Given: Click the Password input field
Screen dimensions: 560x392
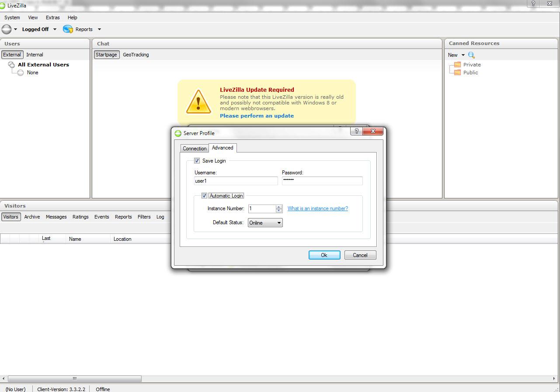Looking at the screenshot, I should (322, 181).
